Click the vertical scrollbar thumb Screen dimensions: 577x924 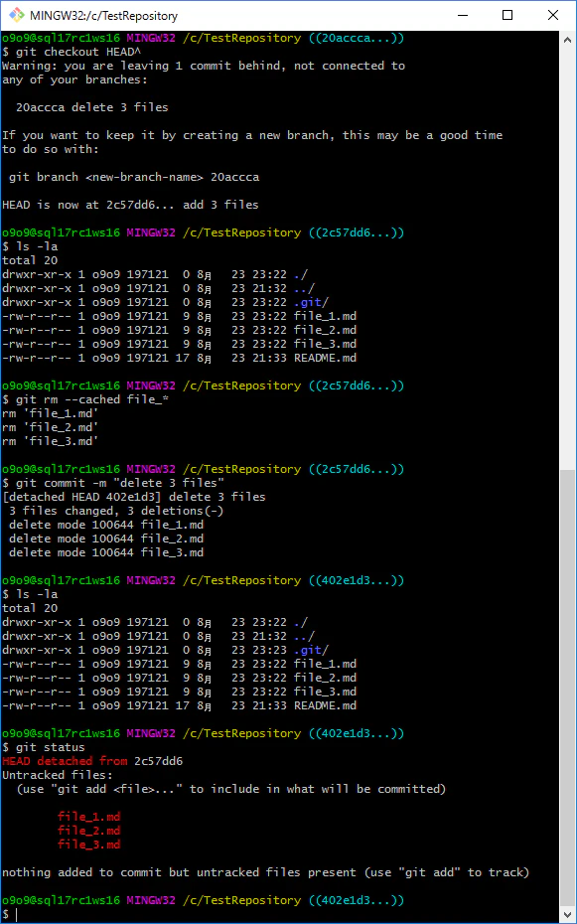coord(568,689)
